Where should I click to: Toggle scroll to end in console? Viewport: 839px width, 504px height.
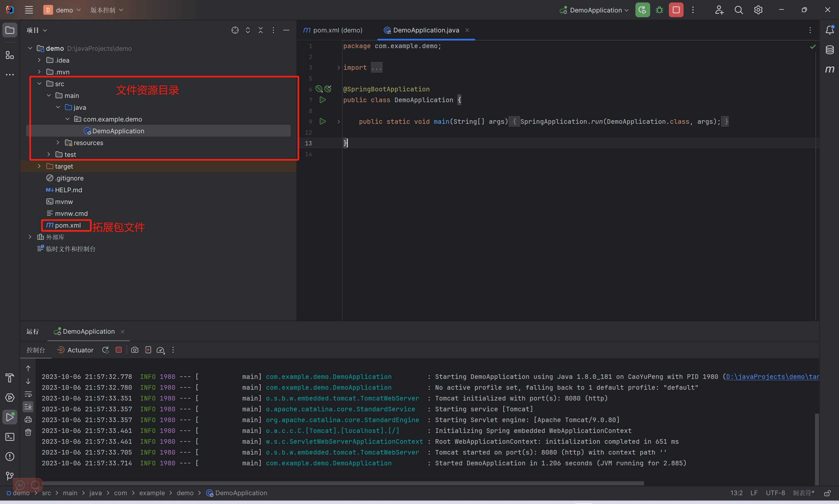point(28,406)
